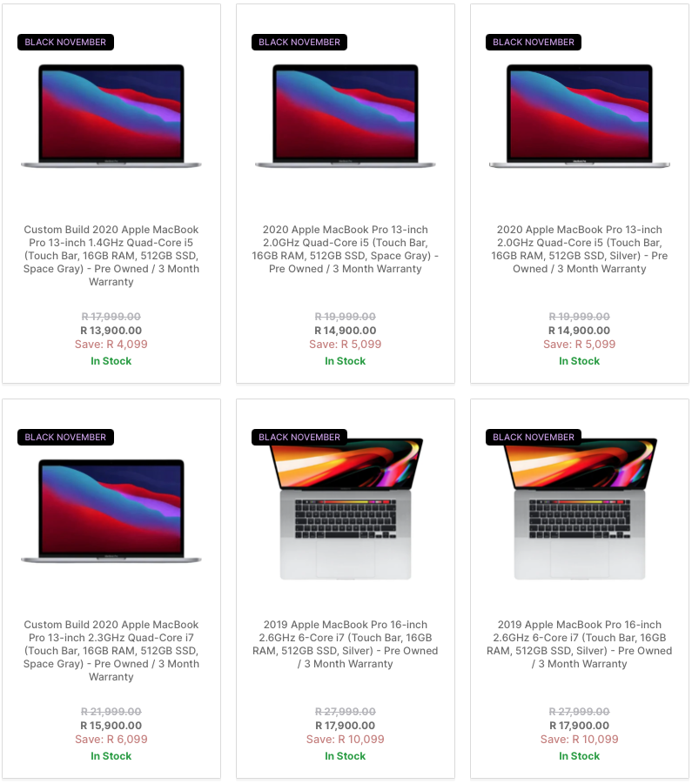692x784 pixels.
Task: Click the R 15,900.00 sale price
Action: pos(111,726)
